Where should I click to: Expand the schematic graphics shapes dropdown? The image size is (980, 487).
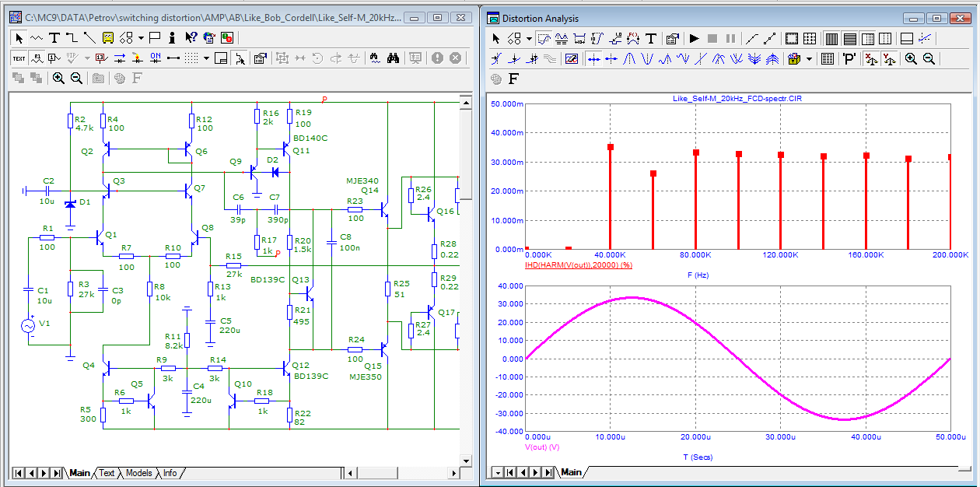point(141,37)
